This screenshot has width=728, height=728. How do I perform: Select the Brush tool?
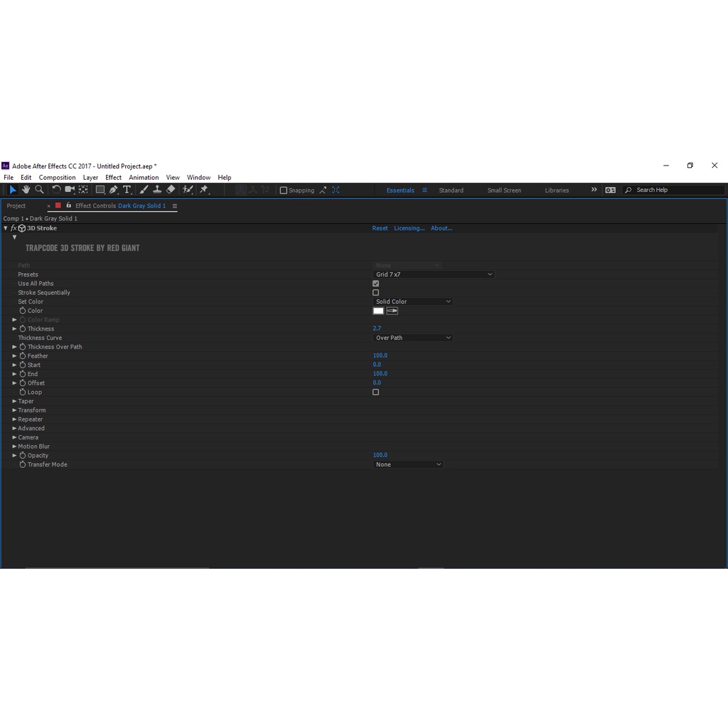point(144,190)
